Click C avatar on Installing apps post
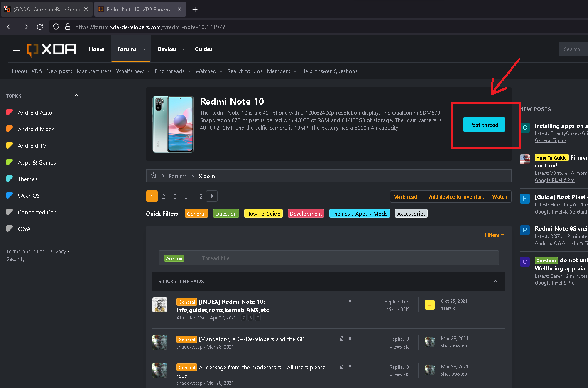Image resolution: width=588 pixels, height=388 pixels. [x=525, y=128]
